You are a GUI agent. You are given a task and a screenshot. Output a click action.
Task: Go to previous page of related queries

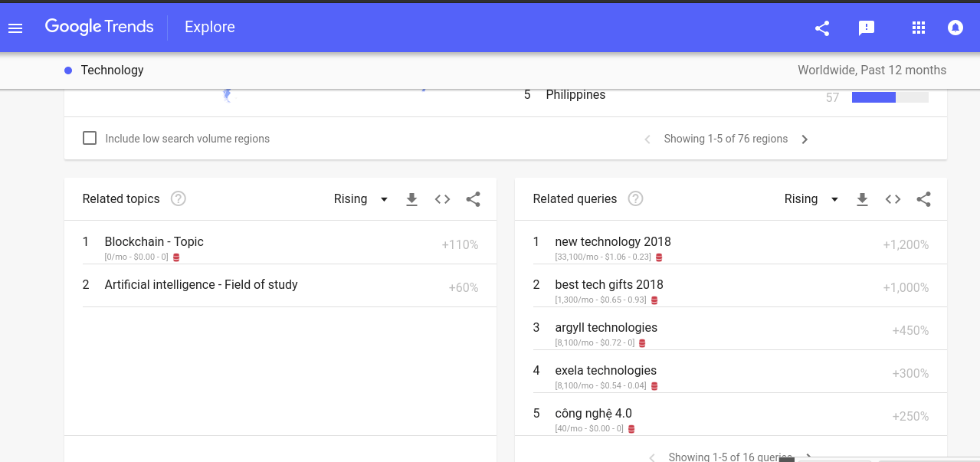(652, 457)
